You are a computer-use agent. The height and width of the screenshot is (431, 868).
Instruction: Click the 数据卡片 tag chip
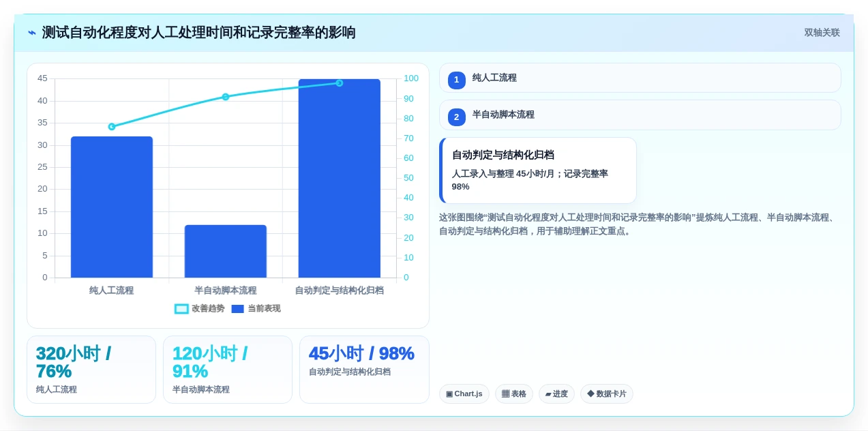click(x=607, y=393)
